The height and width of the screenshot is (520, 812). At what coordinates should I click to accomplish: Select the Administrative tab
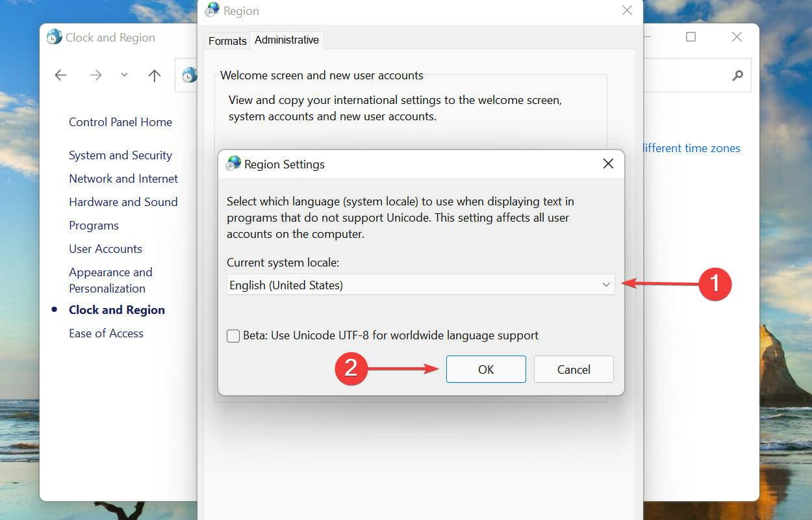click(x=286, y=40)
